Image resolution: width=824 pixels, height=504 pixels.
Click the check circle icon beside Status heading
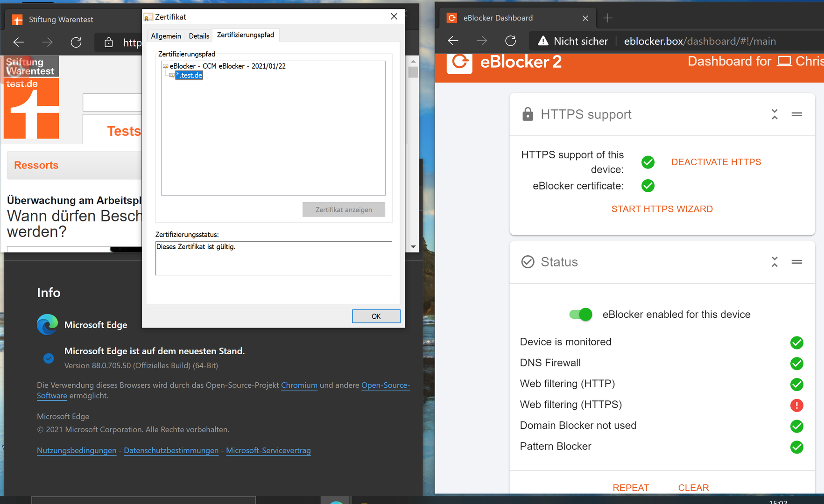point(528,262)
